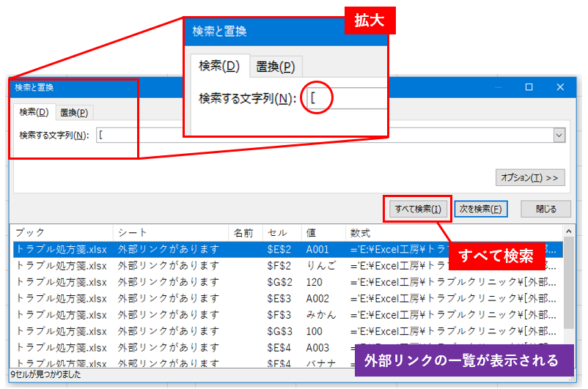588x389 pixels.
Task: Click the 次を検索(F) button
Action: 481,209
